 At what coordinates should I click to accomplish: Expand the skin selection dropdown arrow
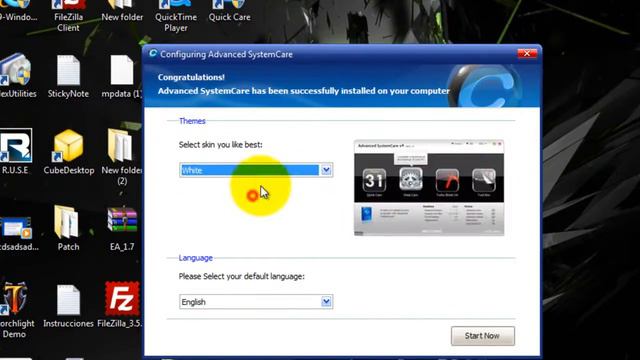326,170
